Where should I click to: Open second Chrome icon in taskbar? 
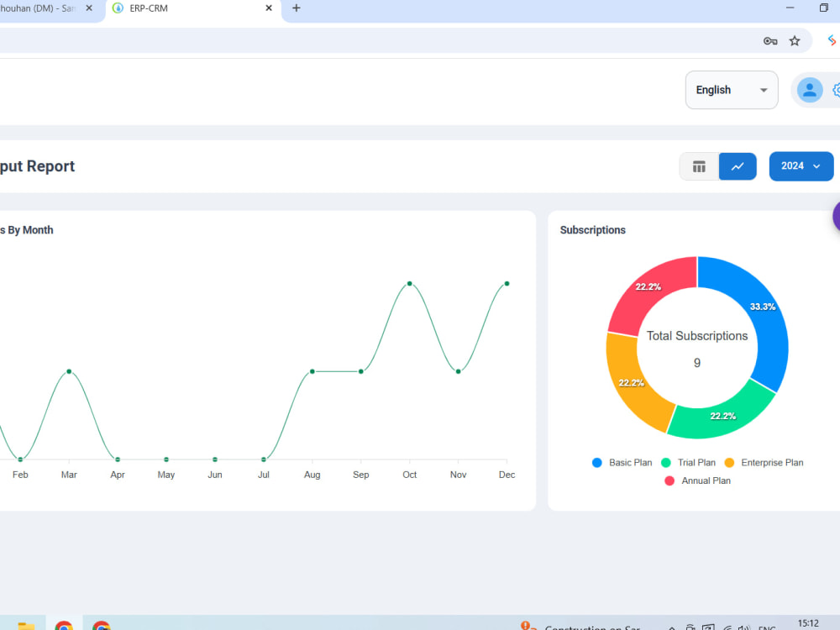pyautogui.click(x=102, y=625)
